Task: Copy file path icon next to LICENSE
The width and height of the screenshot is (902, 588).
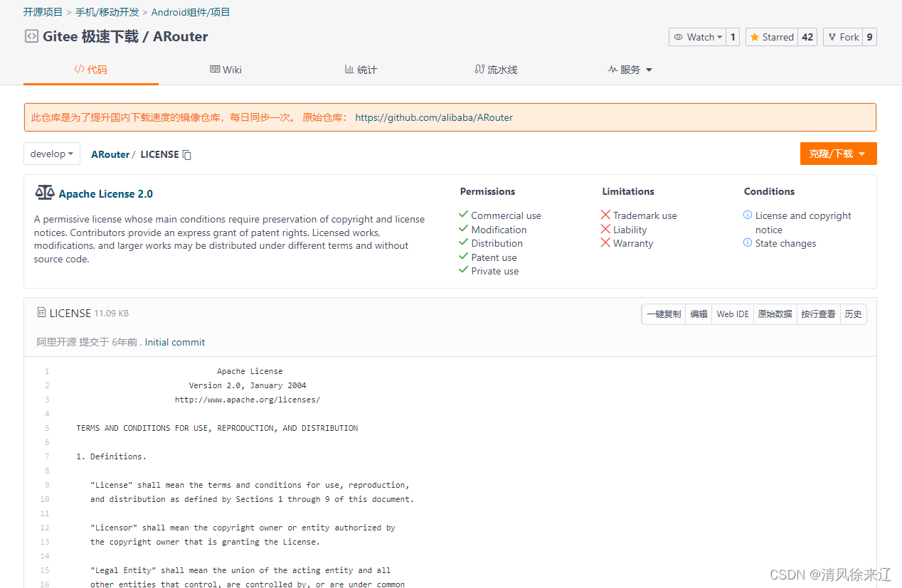Action: pos(187,155)
